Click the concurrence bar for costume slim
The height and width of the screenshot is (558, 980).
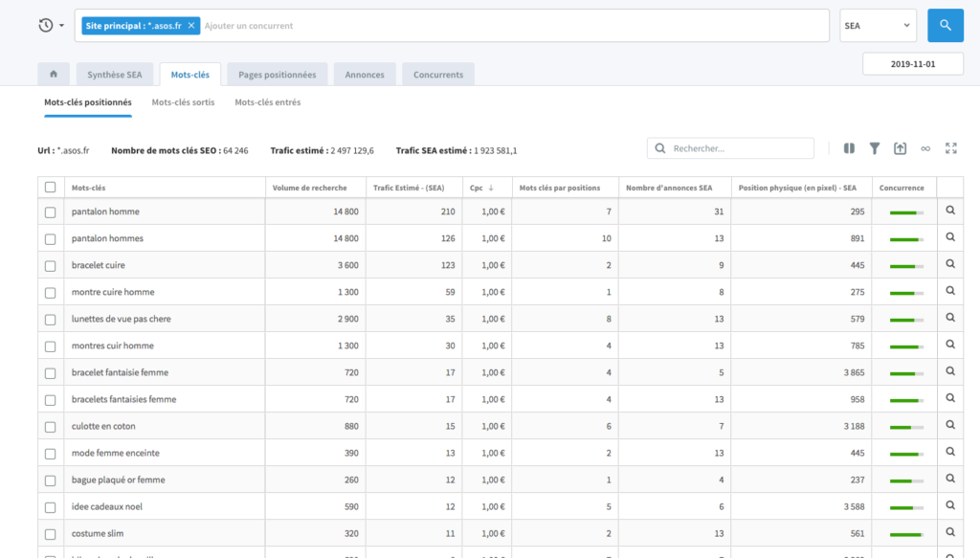906,535
